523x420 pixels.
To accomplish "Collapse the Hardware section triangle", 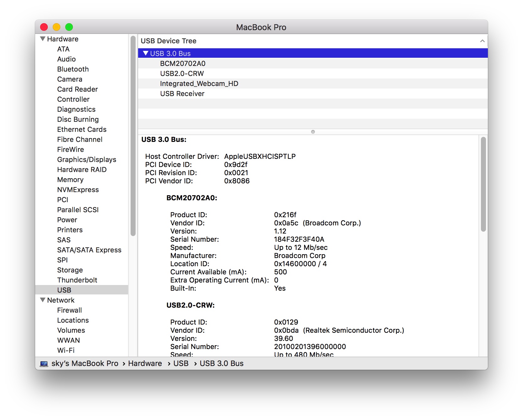I will point(43,39).
